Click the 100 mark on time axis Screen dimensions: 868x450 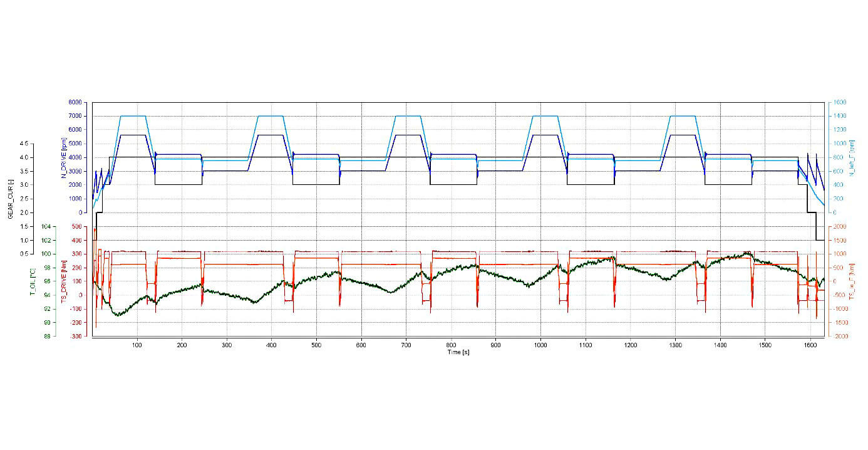(x=137, y=345)
